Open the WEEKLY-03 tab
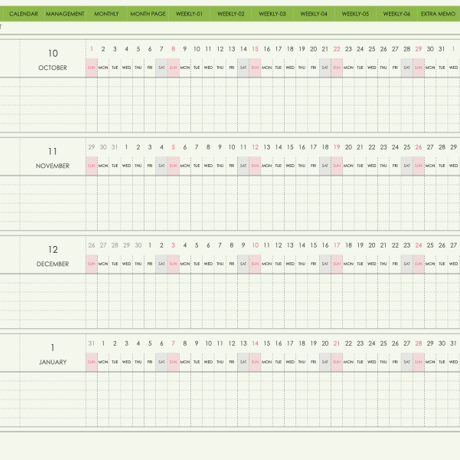 pyautogui.click(x=272, y=14)
